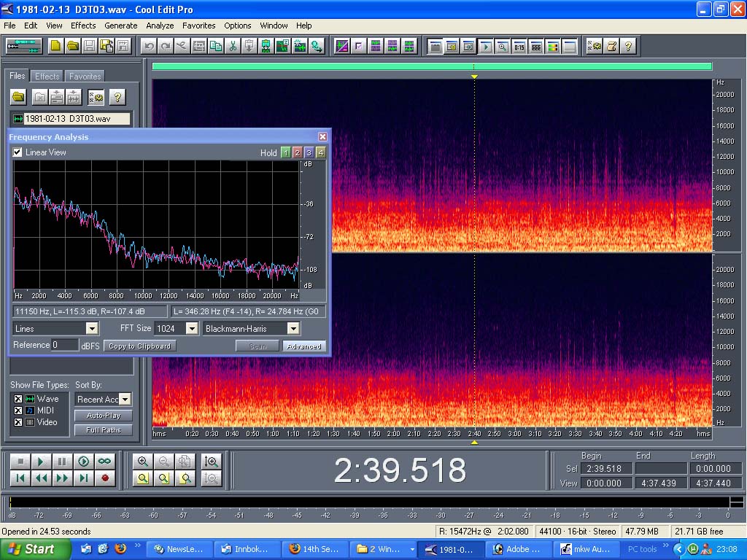
Task: Close the Frequency Analysis window
Action: (x=322, y=137)
